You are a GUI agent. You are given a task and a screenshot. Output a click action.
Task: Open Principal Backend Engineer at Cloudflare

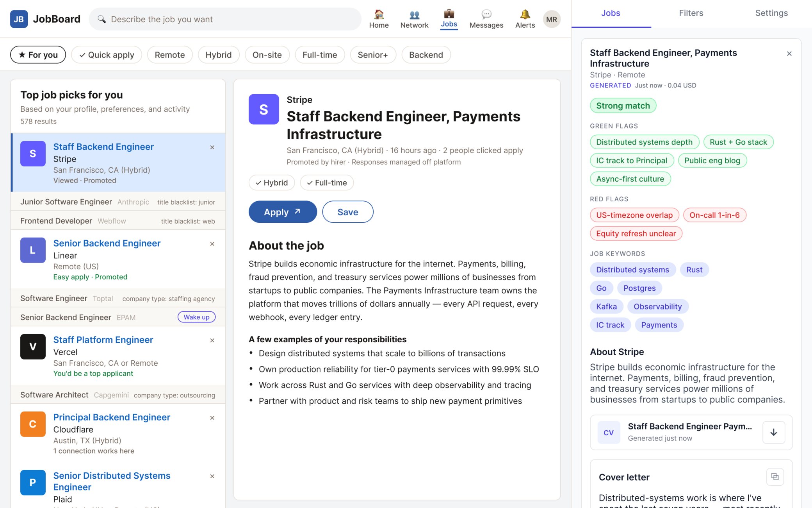pyautogui.click(x=112, y=417)
